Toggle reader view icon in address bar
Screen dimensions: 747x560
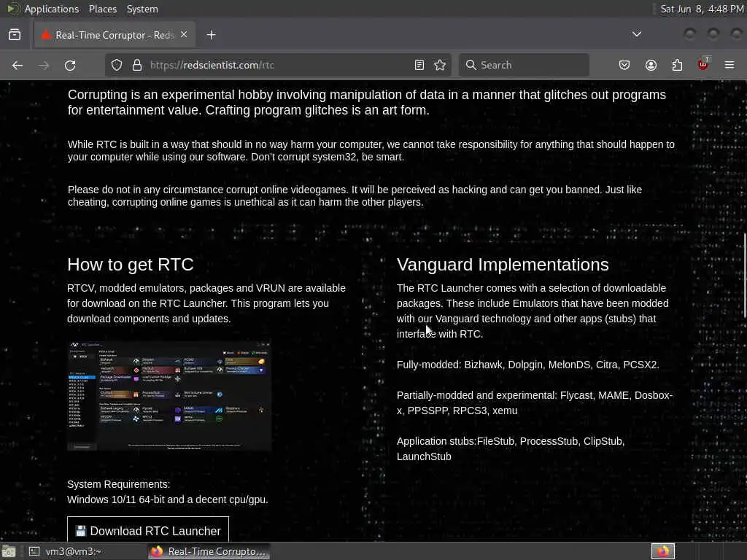click(x=419, y=65)
